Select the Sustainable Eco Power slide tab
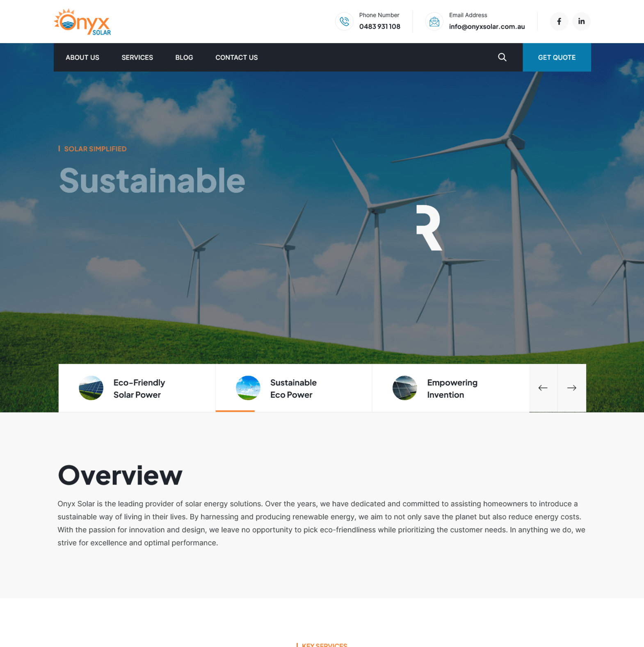 [294, 388]
